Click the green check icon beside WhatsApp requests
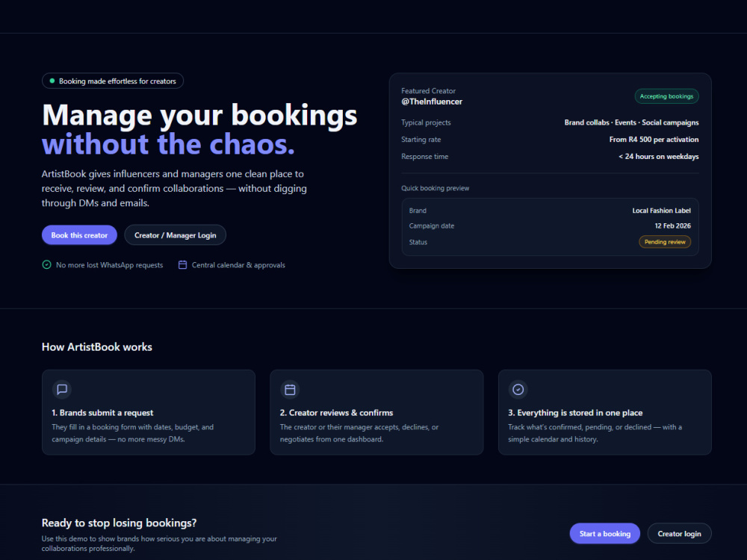This screenshot has height=560, width=747. pyautogui.click(x=46, y=265)
